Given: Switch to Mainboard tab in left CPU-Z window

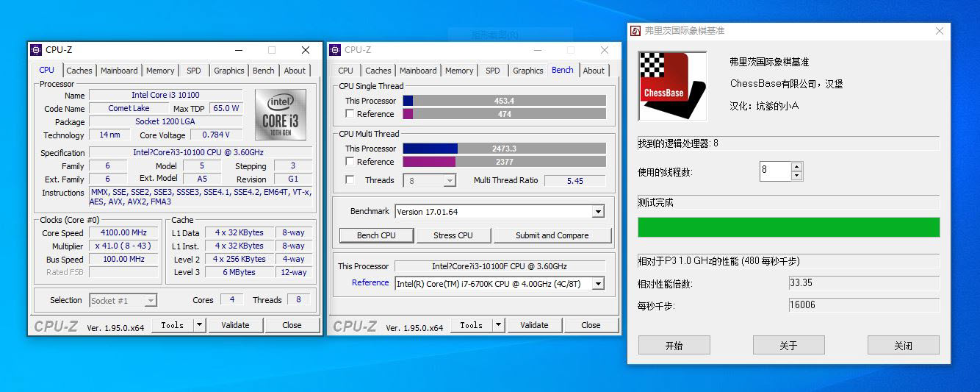Looking at the screenshot, I should click(x=119, y=71).
